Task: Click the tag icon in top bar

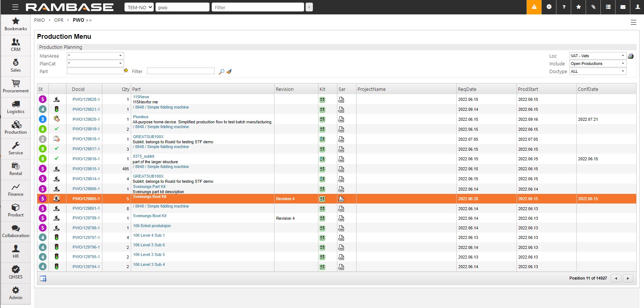Action: click(593, 7)
